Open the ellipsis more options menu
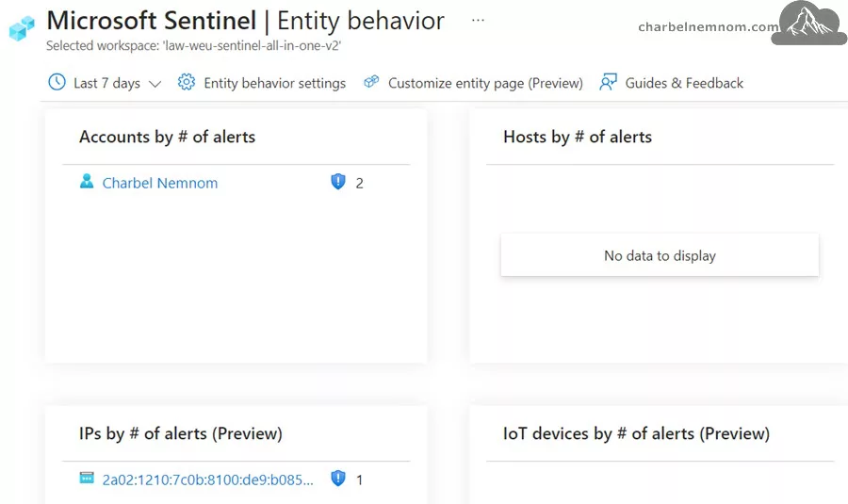The image size is (848, 504). point(478,21)
